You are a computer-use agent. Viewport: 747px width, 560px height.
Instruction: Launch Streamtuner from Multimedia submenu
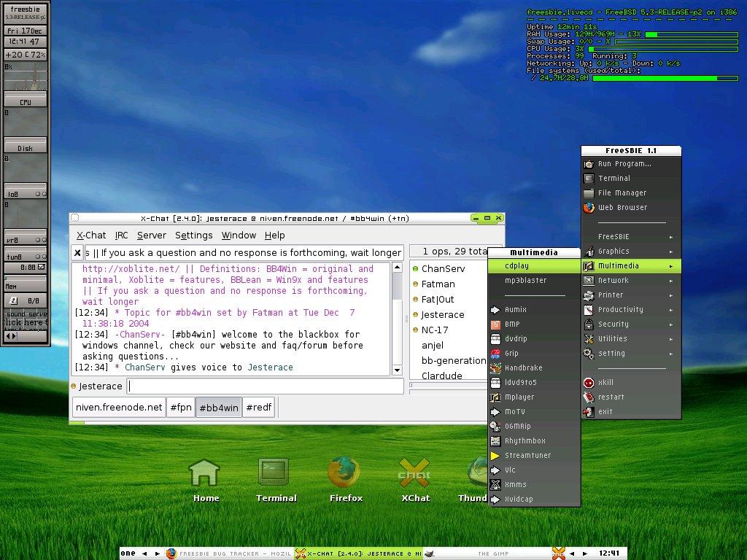534,455
